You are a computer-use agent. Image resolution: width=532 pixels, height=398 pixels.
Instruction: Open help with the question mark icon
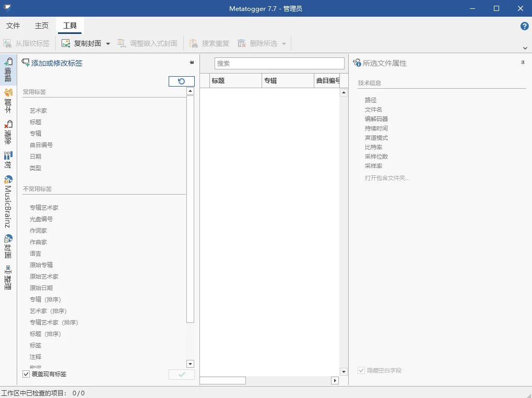pos(524,26)
